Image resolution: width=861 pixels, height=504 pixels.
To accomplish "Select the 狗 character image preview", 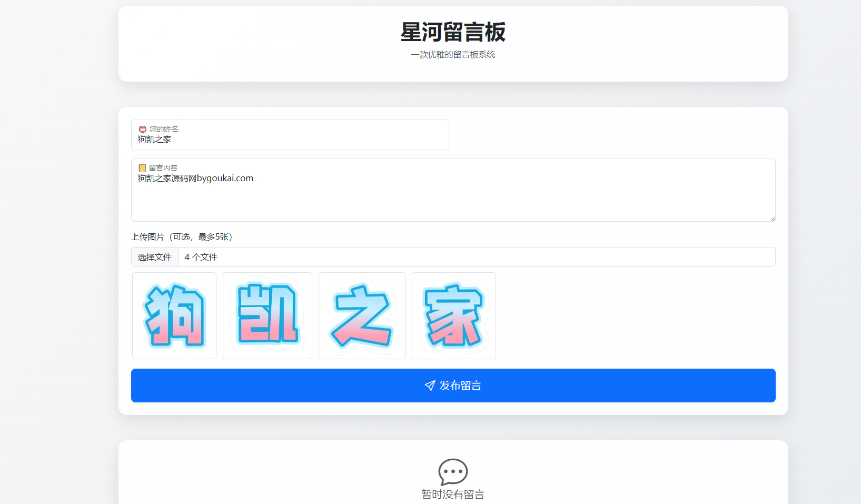I will coord(174,315).
